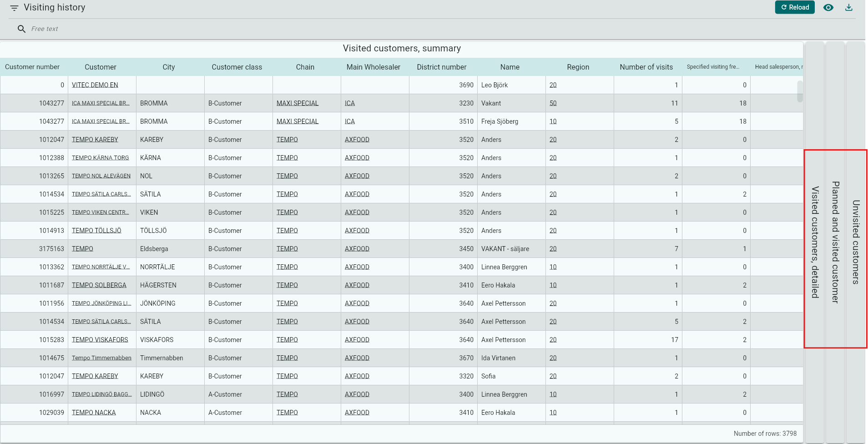
Task: Click region 10 link in Freja Sjöberg row
Action: tap(553, 121)
